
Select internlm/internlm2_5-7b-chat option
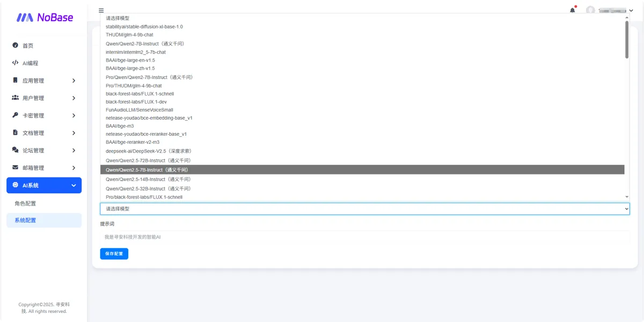[x=362, y=52]
